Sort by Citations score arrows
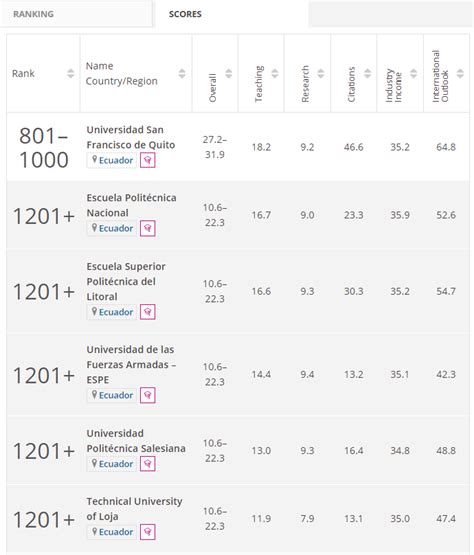 (367, 73)
